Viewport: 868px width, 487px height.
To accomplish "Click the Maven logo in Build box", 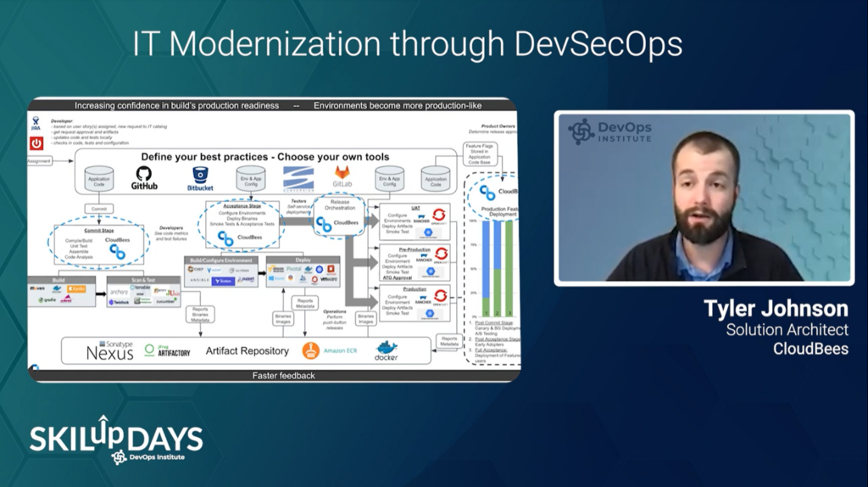I will click(37, 288).
